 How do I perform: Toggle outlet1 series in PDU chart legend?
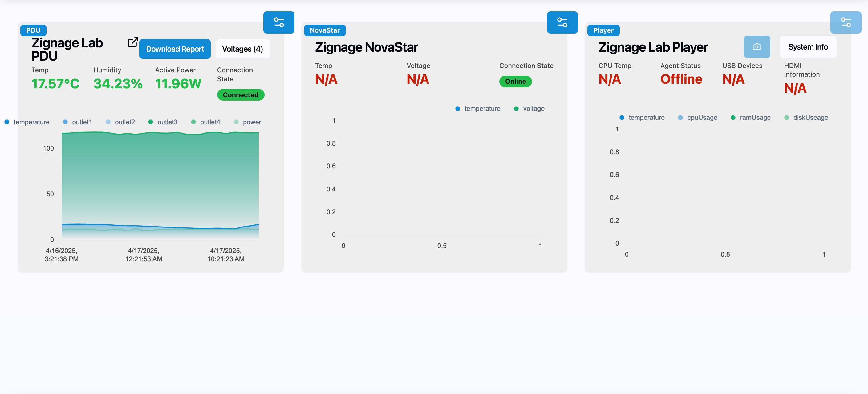click(78, 122)
